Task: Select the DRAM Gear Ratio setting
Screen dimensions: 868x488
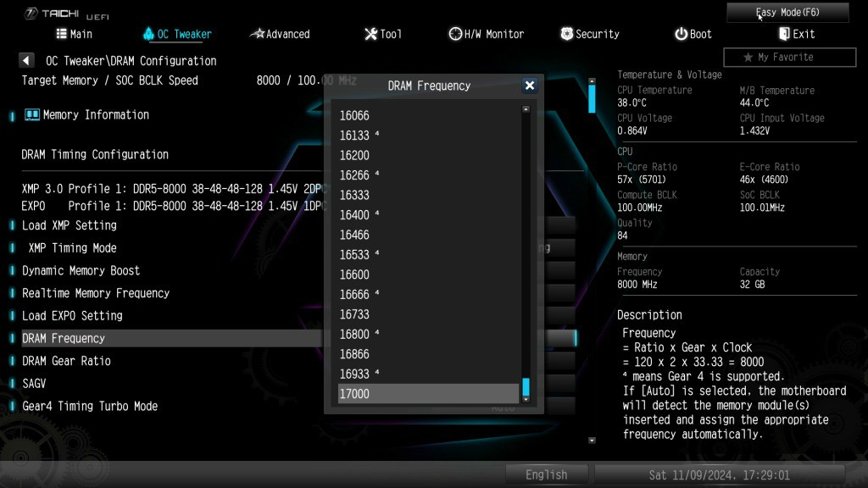Action: 66,361
